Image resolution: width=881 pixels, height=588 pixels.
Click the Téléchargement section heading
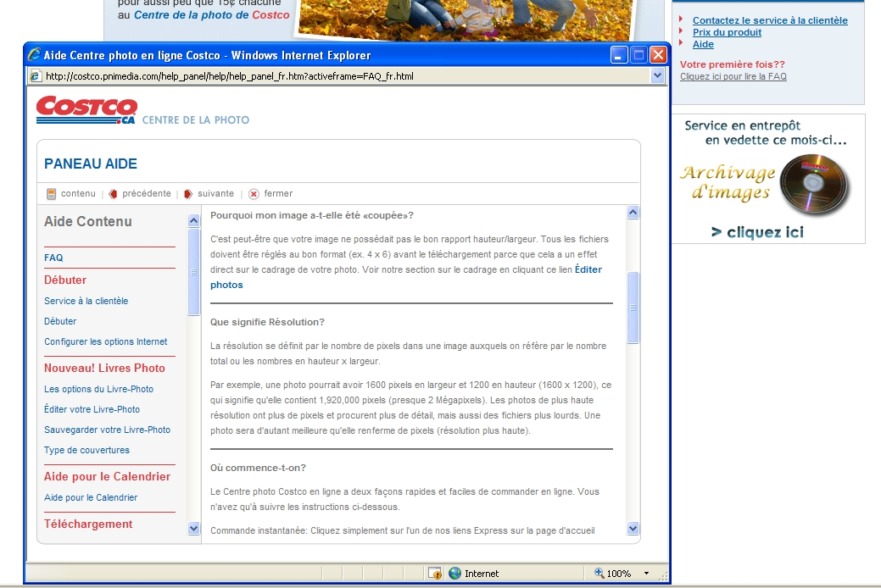click(x=88, y=524)
